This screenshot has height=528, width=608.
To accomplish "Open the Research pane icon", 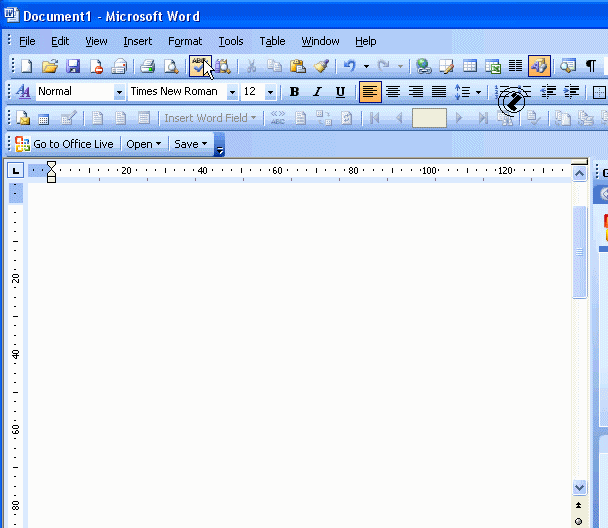I will click(x=223, y=66).
